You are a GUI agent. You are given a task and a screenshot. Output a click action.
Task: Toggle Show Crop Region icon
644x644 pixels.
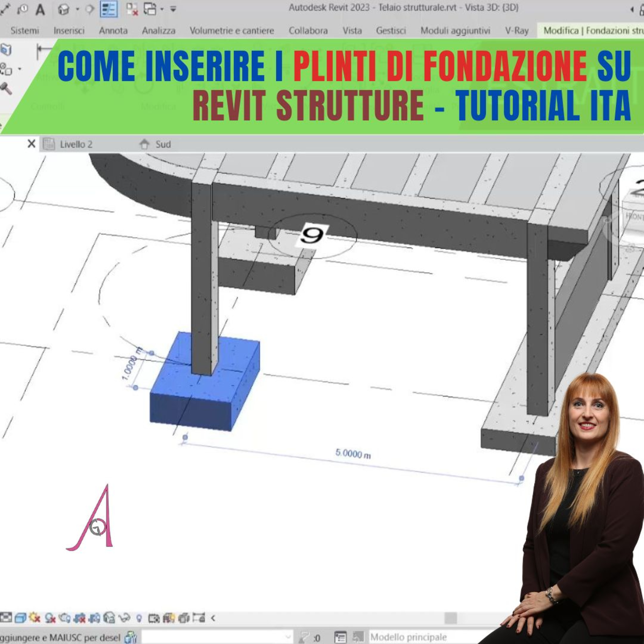[x=95, y=618]
